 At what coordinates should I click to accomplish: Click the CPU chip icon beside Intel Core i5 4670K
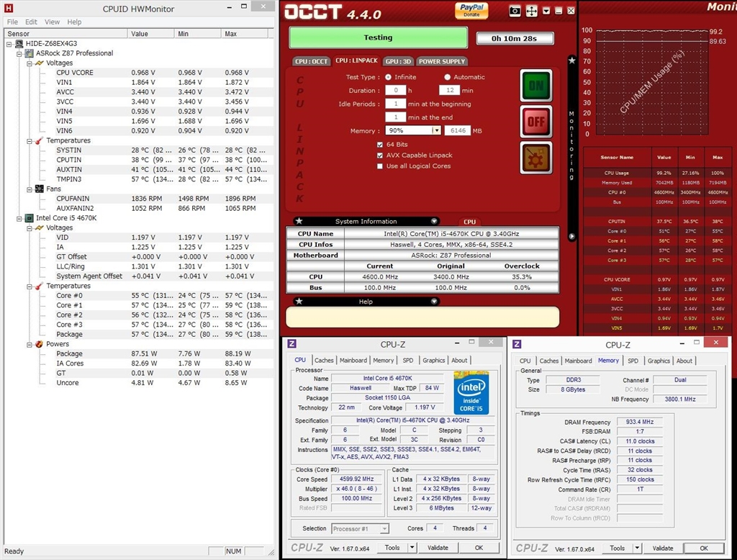coord(29,217)
